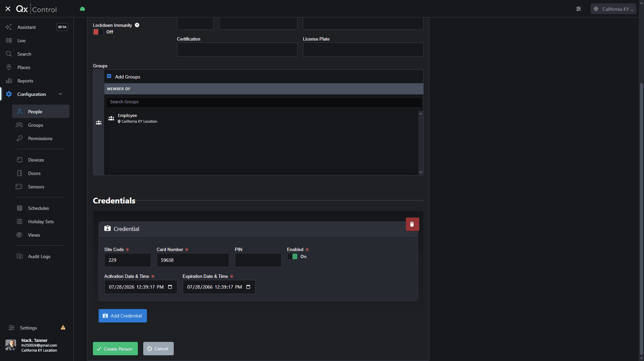The height and width of the screenshot is (361, 644).
Task: Click the Add Credential button
Action: 123,316
